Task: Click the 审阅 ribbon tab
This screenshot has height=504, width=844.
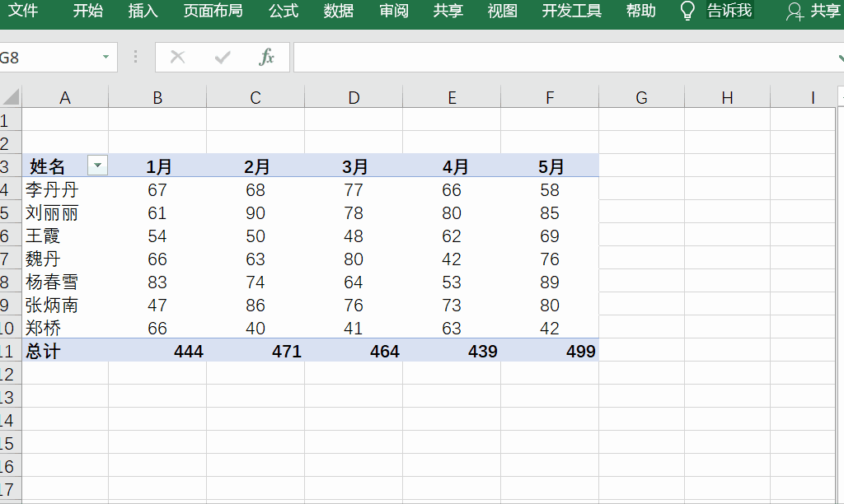Action: click(x=393, y=12)
